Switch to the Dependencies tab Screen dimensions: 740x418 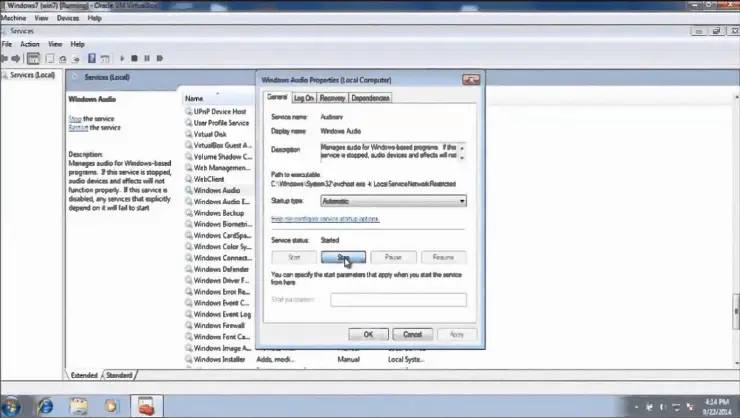370,98
